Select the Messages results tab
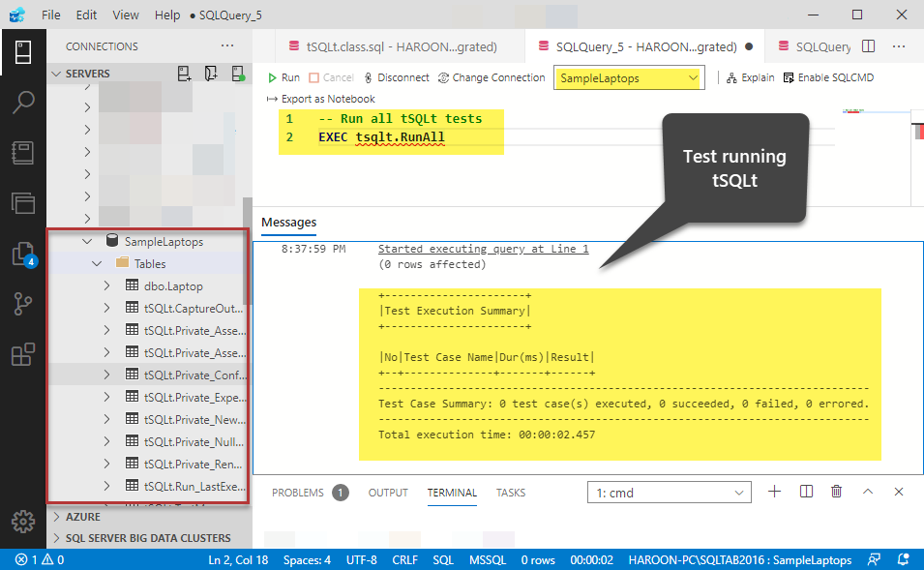 (x=288, y=223)
